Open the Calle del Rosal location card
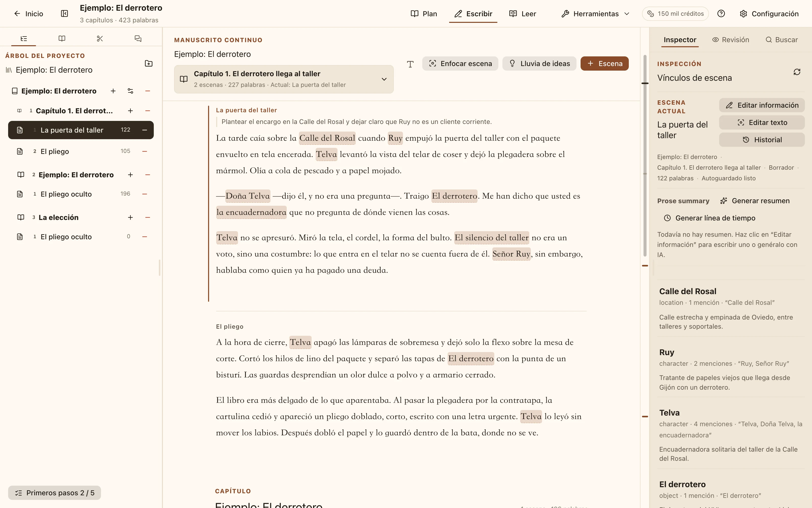 tap(731, 308)
